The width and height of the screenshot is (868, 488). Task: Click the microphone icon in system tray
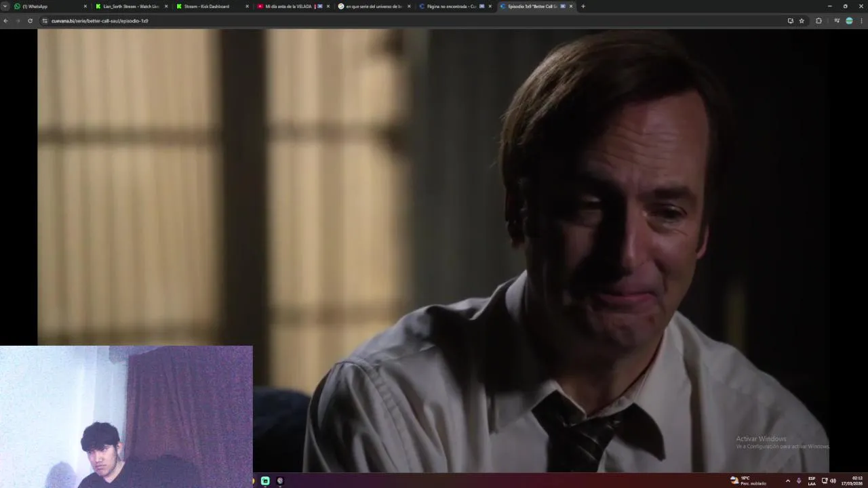799,481
